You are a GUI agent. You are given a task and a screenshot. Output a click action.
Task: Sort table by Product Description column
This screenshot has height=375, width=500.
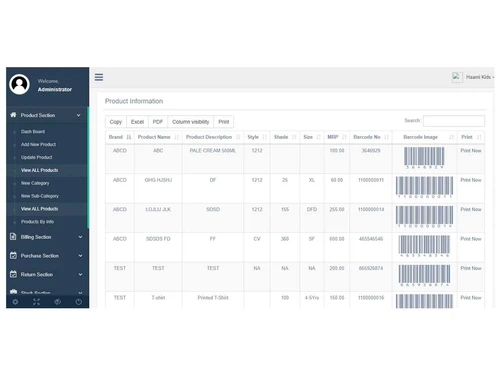[213, 137]
